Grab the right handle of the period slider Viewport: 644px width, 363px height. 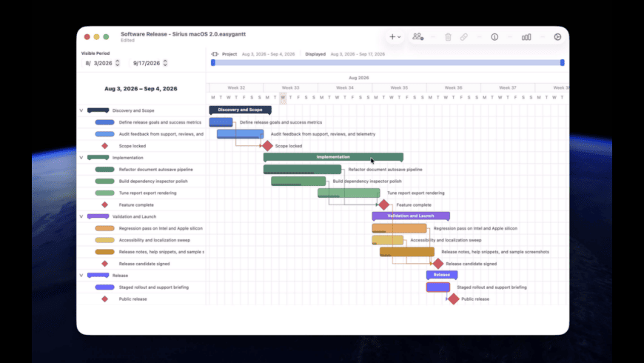pos(563,62)
